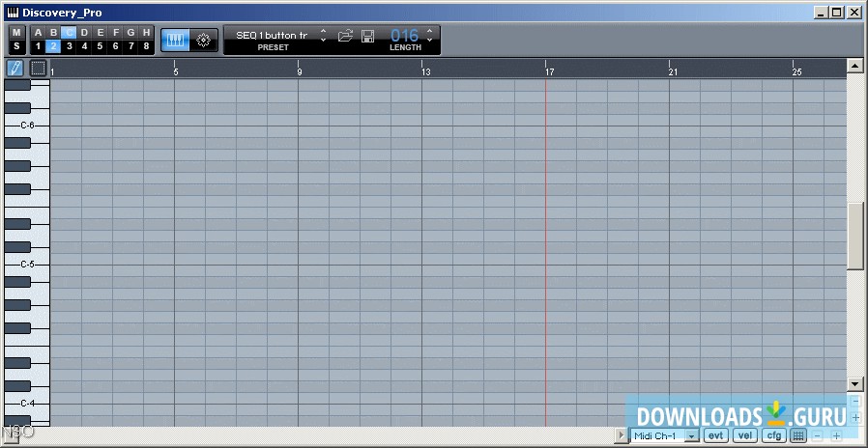The width and height of the screenshot is (868, 448).
Task: Minimize the Discovery_Pro window
Action: click(x=822, y=13)
